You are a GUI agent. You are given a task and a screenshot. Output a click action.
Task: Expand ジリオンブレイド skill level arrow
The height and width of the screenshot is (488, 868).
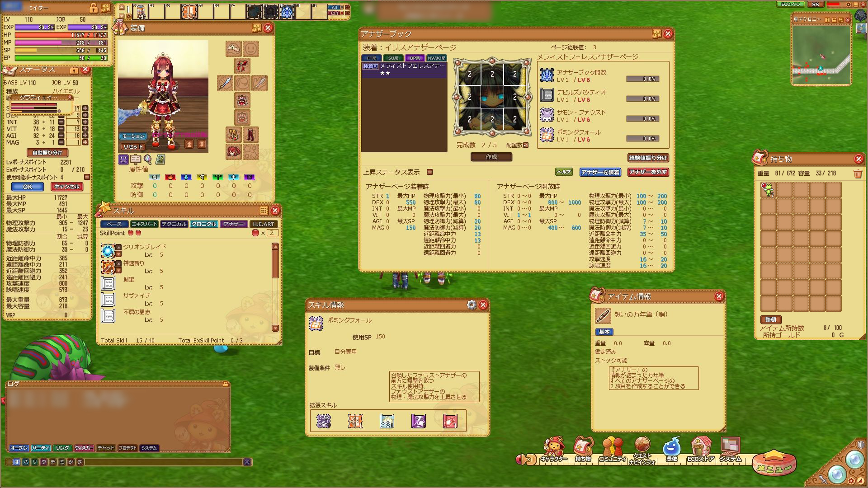click(x=118, y=247)
